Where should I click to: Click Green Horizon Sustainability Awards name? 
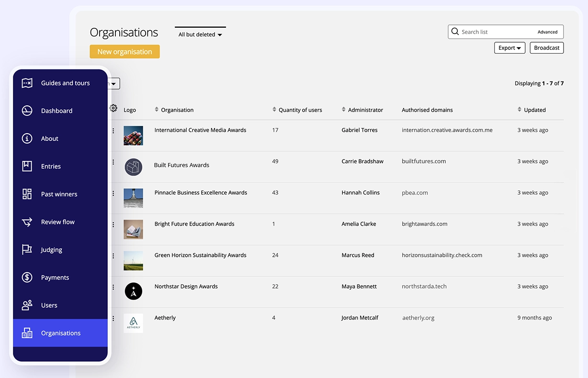pos(200,255)
